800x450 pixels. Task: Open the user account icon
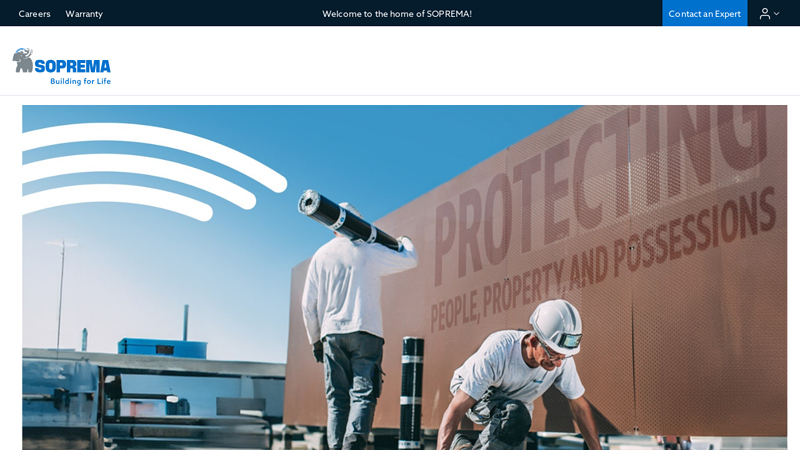pyautogui.click(x=764, y=14)
